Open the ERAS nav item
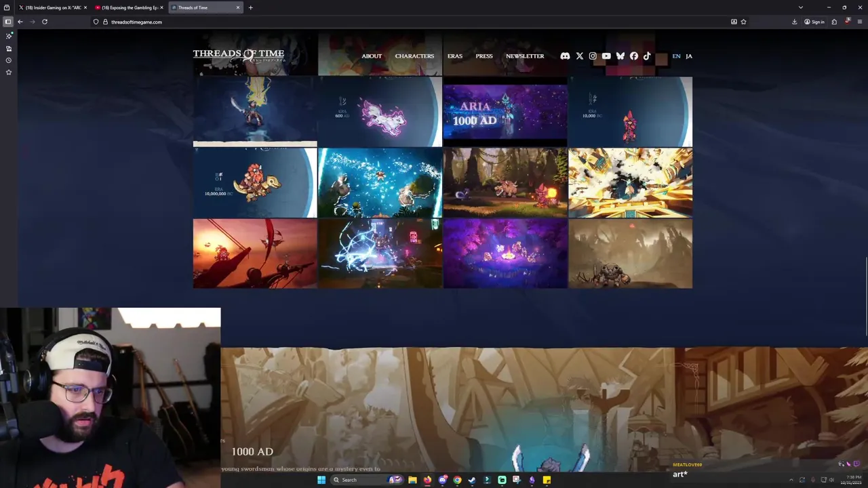The image size is (868, 488). point(455,56)
